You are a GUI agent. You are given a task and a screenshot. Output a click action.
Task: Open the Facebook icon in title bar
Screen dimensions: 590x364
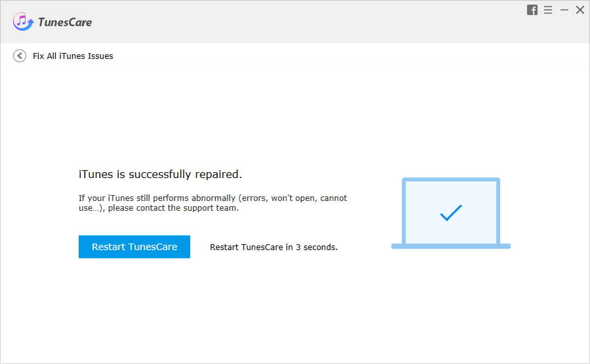click(x=532, y=10)
